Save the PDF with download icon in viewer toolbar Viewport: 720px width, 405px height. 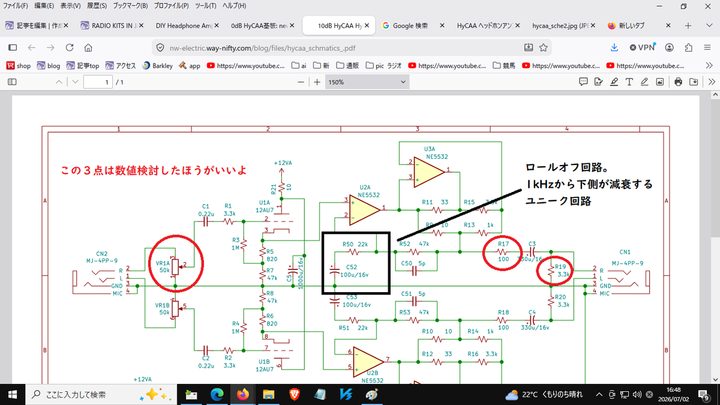coord(693,82)
